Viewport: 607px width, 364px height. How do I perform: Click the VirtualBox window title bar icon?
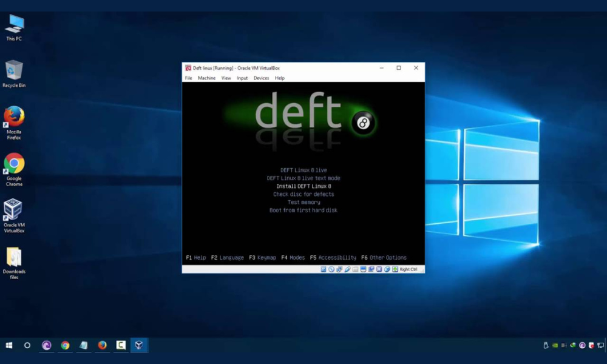coord(188,68)
